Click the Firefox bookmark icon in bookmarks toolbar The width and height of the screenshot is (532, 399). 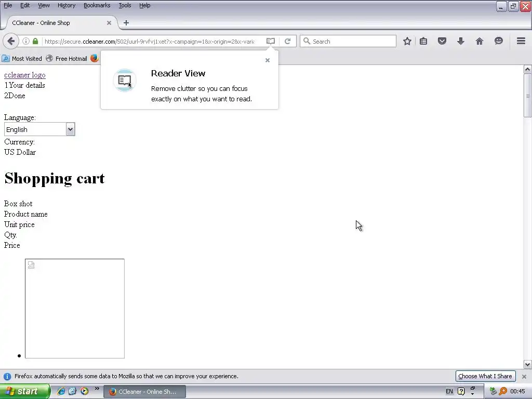pos(95,58)
